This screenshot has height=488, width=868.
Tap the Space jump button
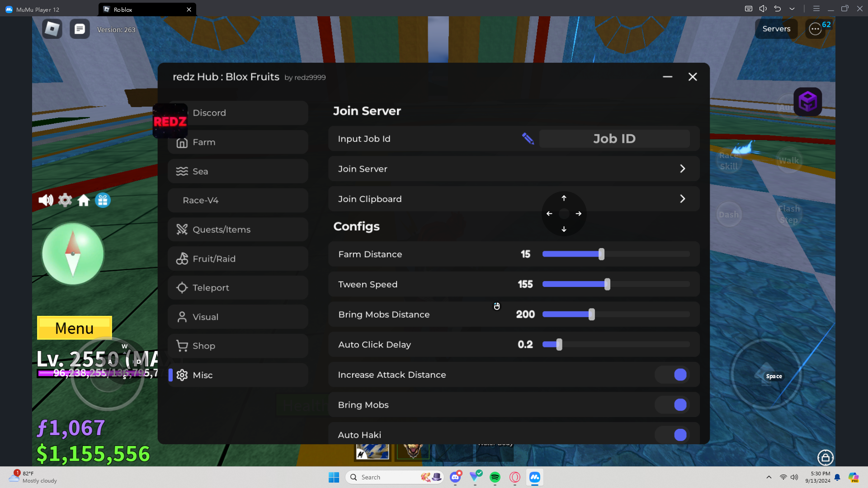766,375
